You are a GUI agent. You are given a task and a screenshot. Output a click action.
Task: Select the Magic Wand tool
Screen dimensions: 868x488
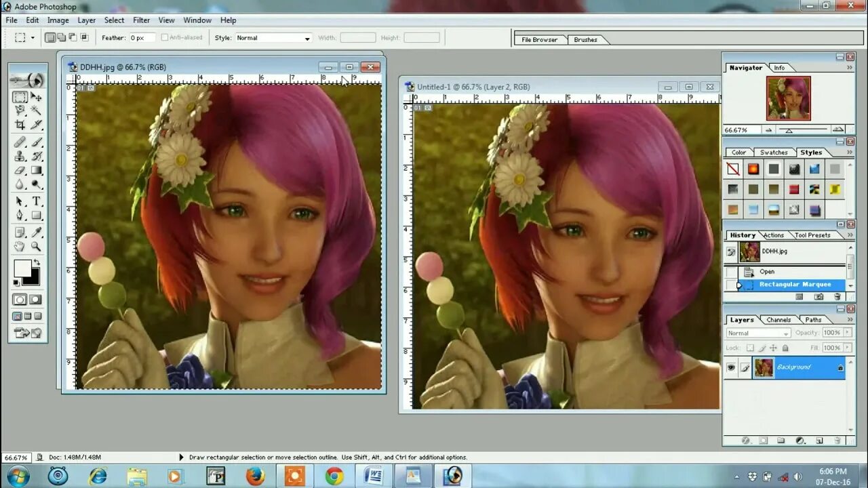pos(37,110)
